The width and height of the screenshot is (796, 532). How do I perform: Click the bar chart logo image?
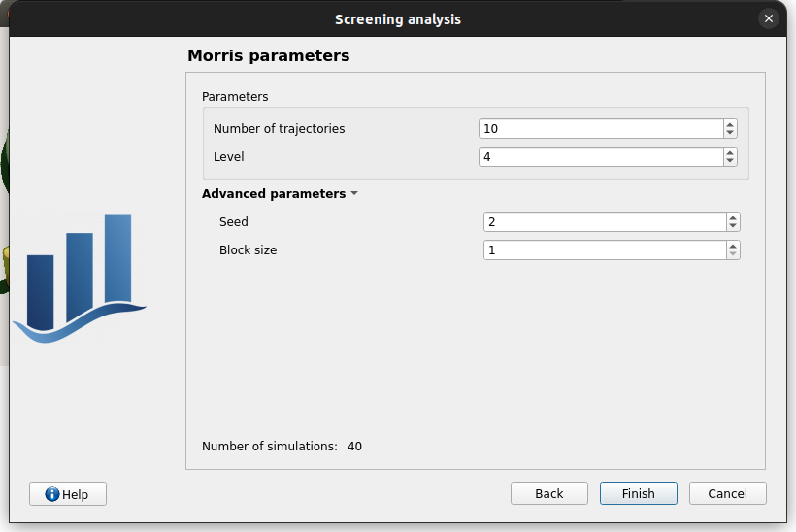point(80,279)
